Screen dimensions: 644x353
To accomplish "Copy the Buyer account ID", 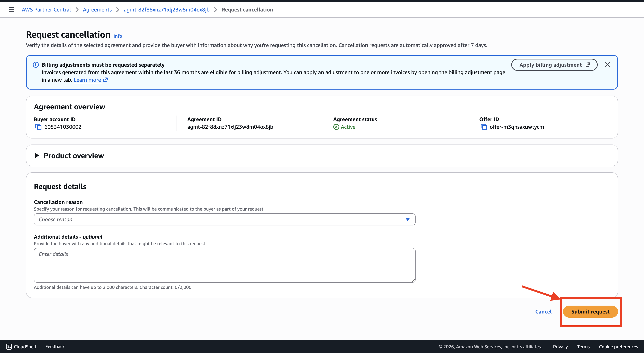I will 38,127.
